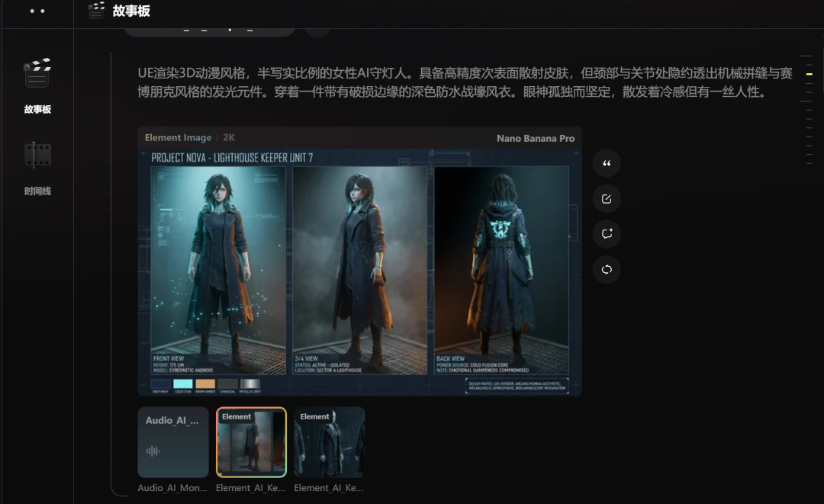Image resolution: width=824 pixels, height=504 pixels.
Task: Open the two-dot menu at top left
Action: coord(37,11)
